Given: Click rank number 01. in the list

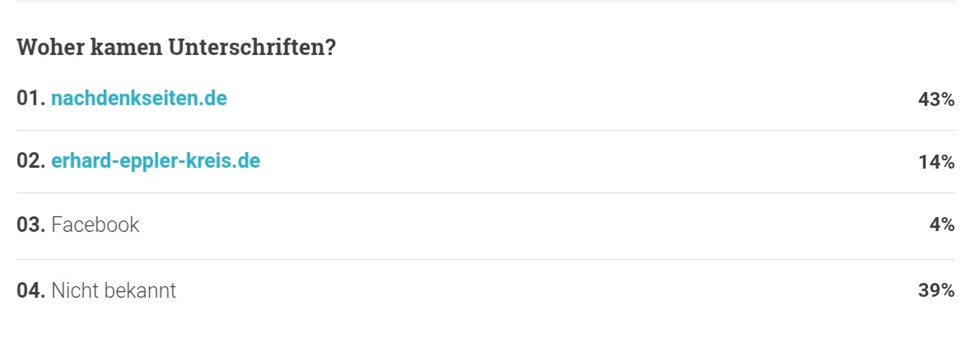Looking at the screenshot, I should (x=30, y=99).
